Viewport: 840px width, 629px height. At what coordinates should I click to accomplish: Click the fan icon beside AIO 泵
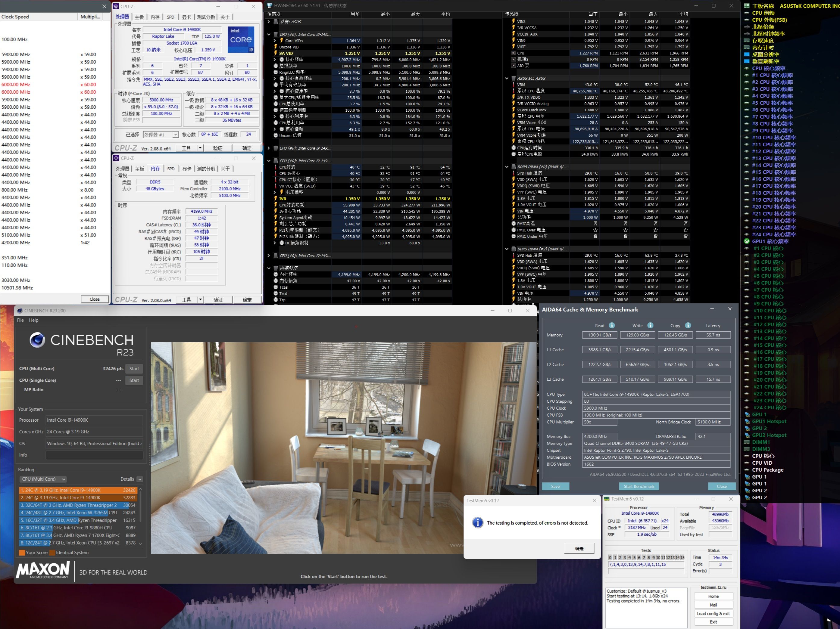point(514,66)
